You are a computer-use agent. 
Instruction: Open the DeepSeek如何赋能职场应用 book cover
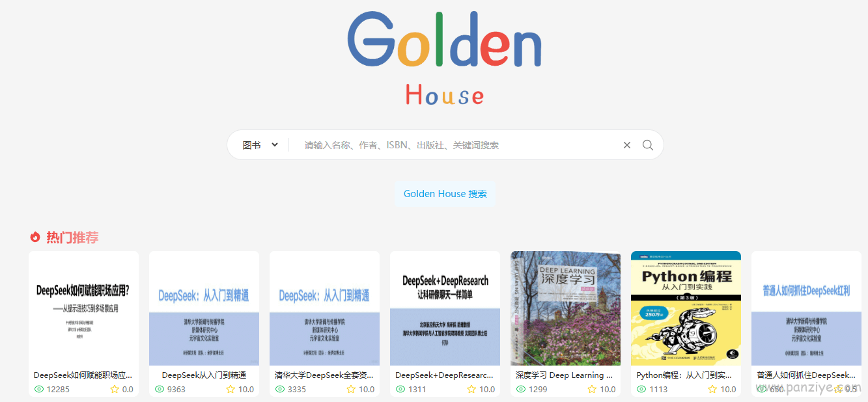(84, 308)
